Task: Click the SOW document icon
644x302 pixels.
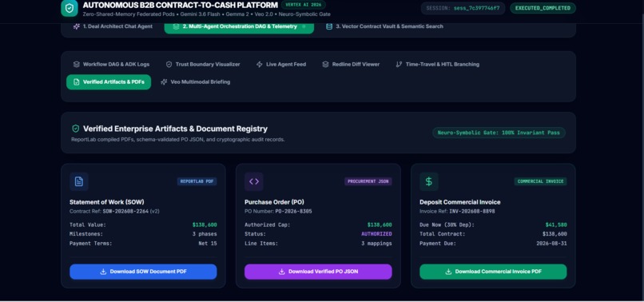Action: [79, 181]
